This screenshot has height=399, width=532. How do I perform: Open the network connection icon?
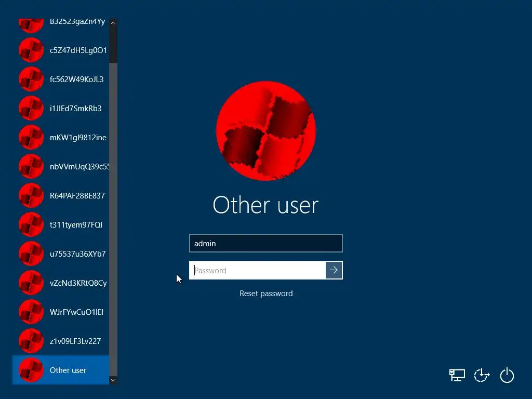[457, 375]
